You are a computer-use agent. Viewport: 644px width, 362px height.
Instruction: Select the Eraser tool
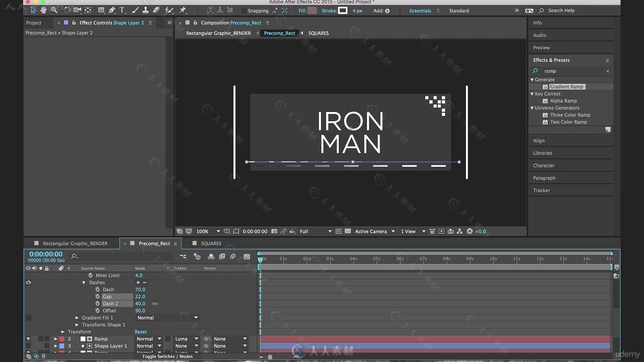click(156, 10)
